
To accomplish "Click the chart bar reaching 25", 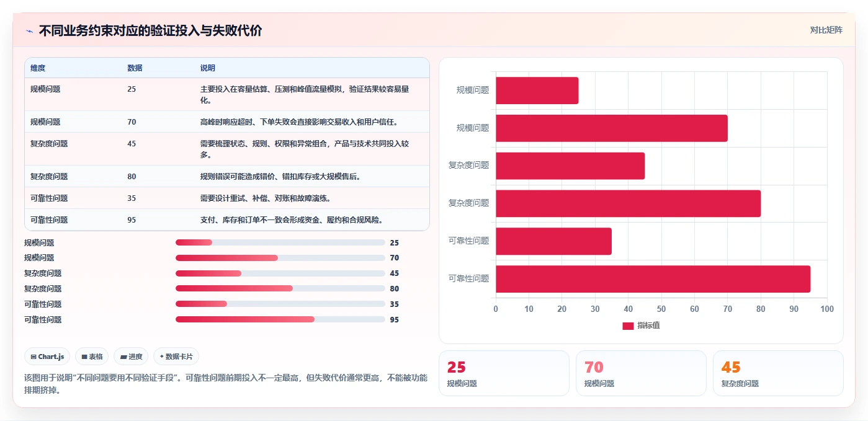I will pyautogui.click(x=537, y=91).
